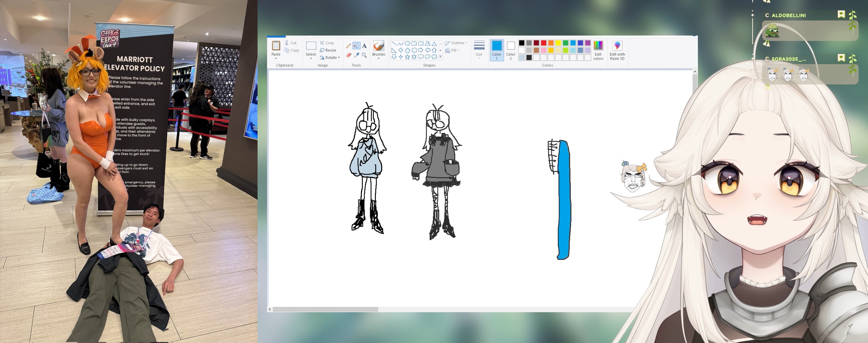Pick the custom pale blue swatch
Image resolution: width=868 pixels, height=343 pixels.
pyautogui.click(x=522, y=57)
